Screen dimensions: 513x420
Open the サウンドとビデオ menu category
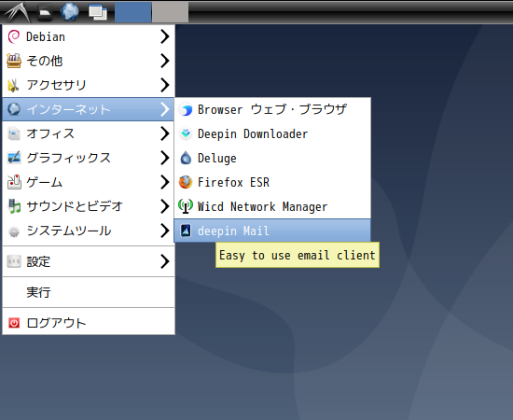[89, 206]
